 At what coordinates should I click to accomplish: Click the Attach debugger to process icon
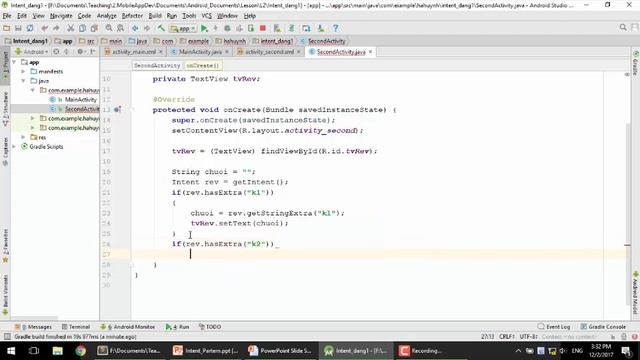[x=251, y=28]
